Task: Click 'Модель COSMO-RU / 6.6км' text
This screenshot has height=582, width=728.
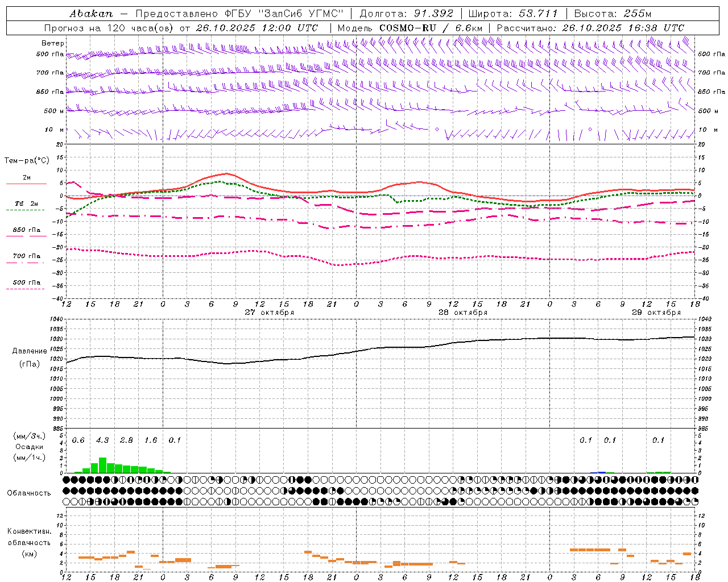Action: point(410,28)
